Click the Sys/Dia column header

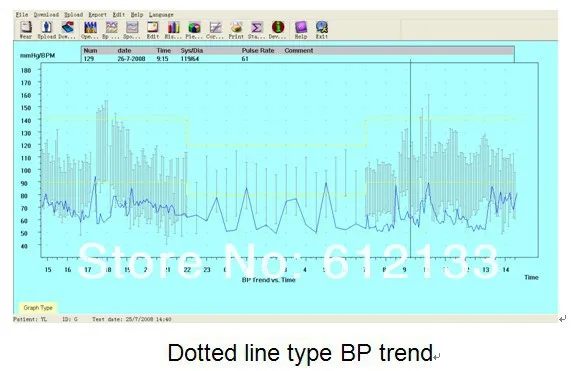[192, 50]
